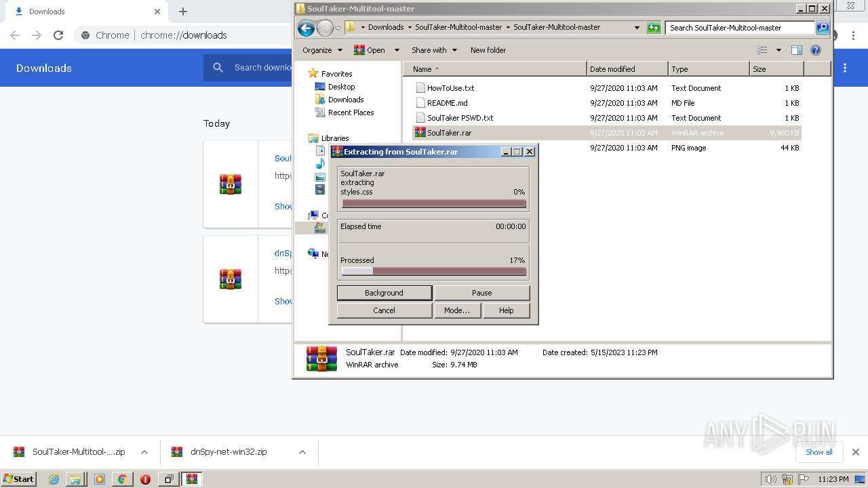Expand the dropdown arrow before Downloads breadcrumb

coord(363,28)
